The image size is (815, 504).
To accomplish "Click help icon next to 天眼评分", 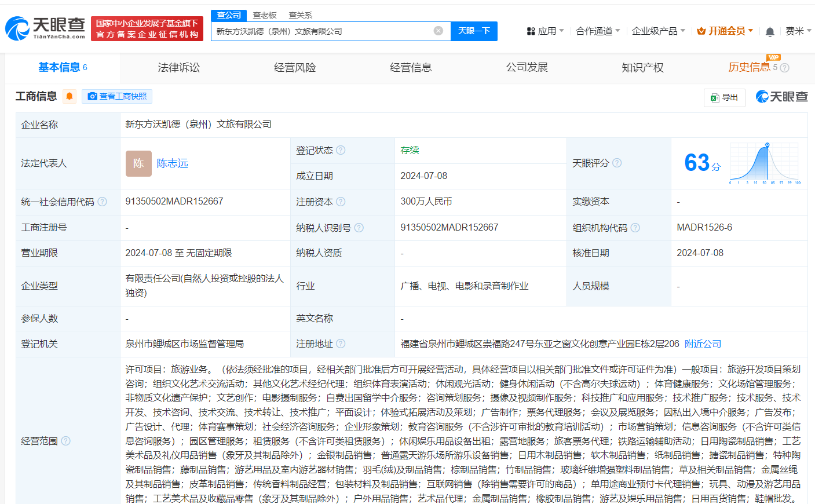I will 617,163.
